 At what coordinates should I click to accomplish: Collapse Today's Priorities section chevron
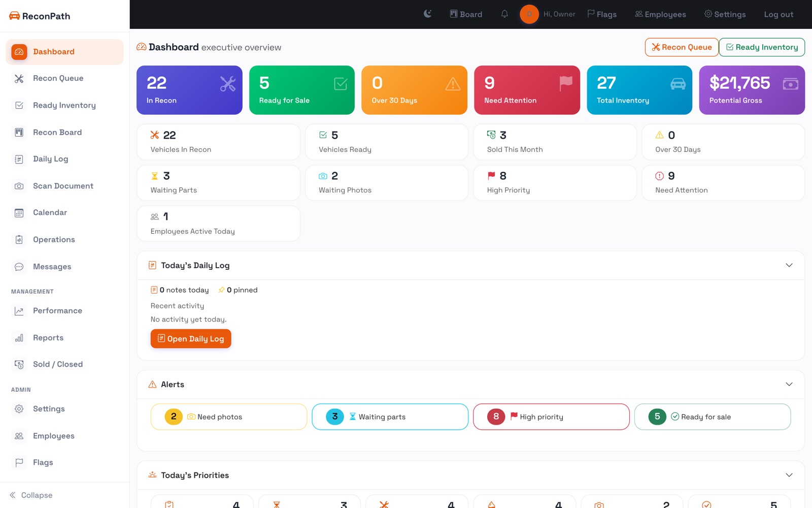coord(789,475)
